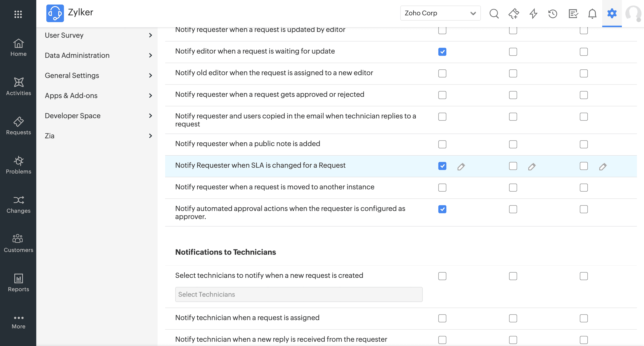Click More in the left sidebar
The height and width of the screenshot is (346, 644).
coord(18,322)
